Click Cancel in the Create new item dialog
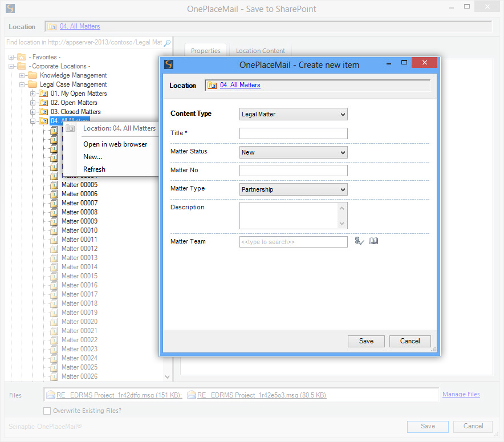 click(x=410, y=341)
